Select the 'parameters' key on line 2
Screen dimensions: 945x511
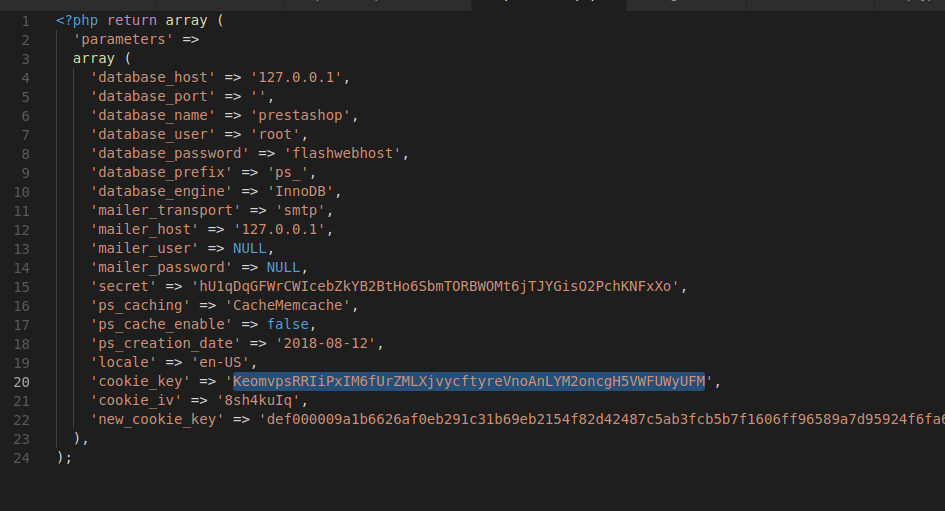[x=124, y=39]
